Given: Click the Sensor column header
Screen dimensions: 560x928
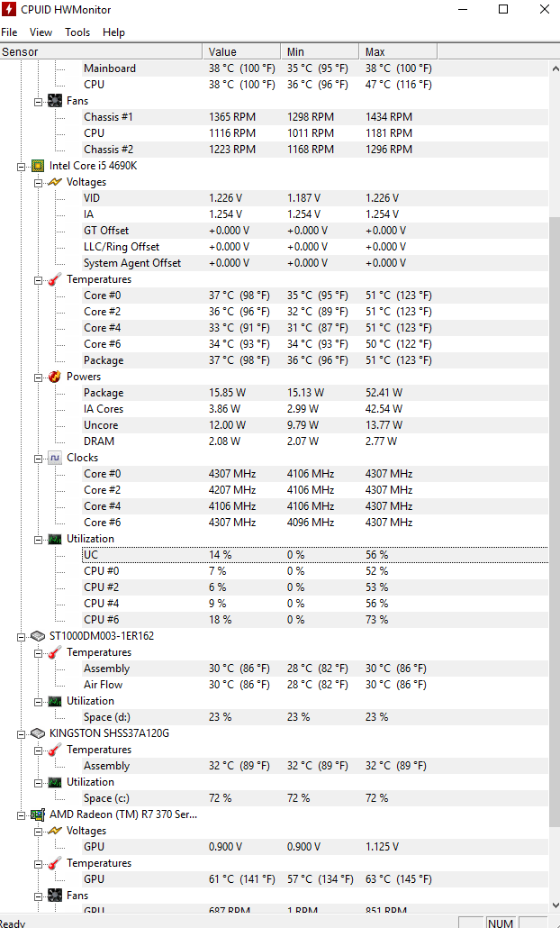Looking at the screenshot, I should coord(101,52).
